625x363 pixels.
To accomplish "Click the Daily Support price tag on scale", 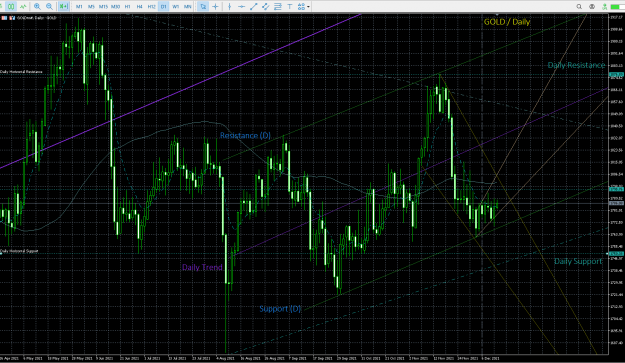I will tap(616, 253).
